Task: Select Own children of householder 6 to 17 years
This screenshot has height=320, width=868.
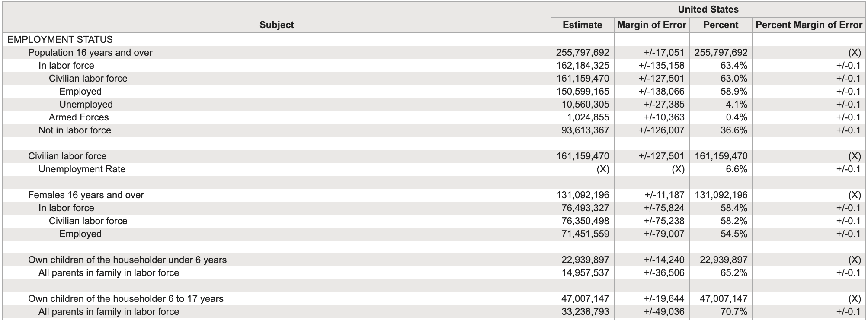Action: (x=125, y=298)
